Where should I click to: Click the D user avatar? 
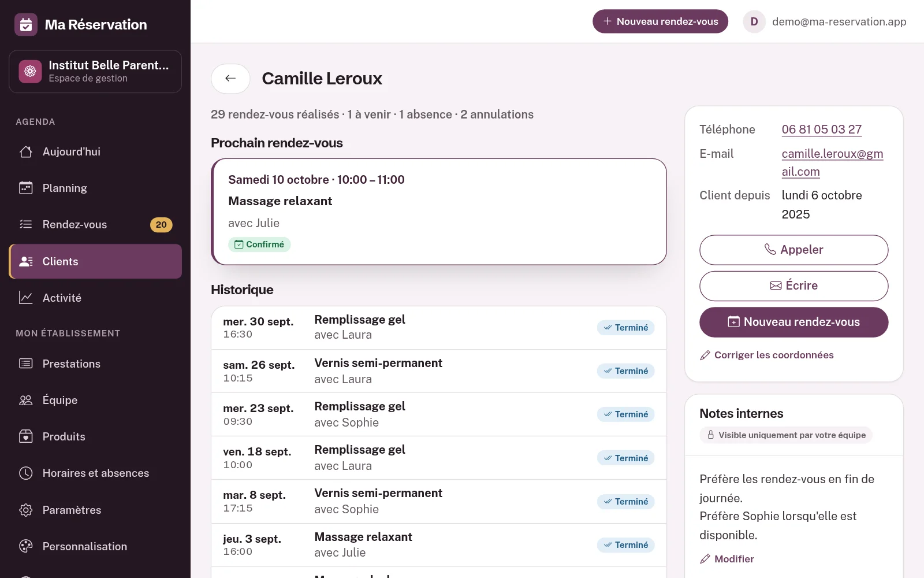click(x=754, y=21)
